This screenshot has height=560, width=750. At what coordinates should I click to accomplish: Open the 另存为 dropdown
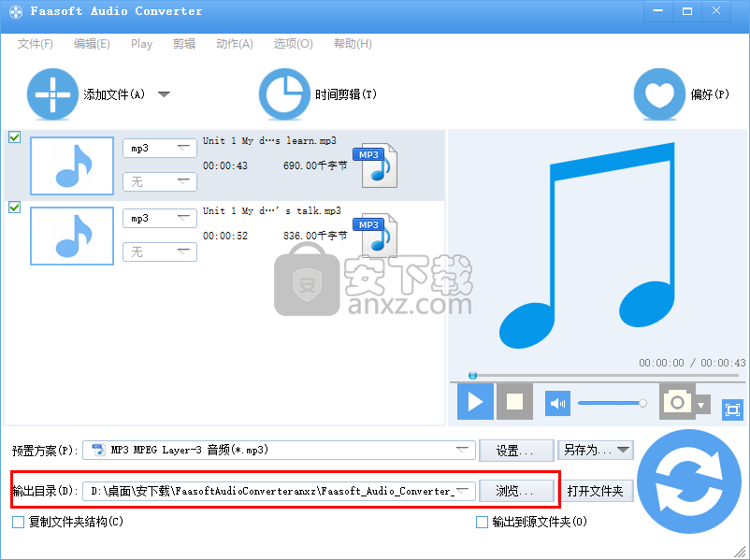point(596,450)
